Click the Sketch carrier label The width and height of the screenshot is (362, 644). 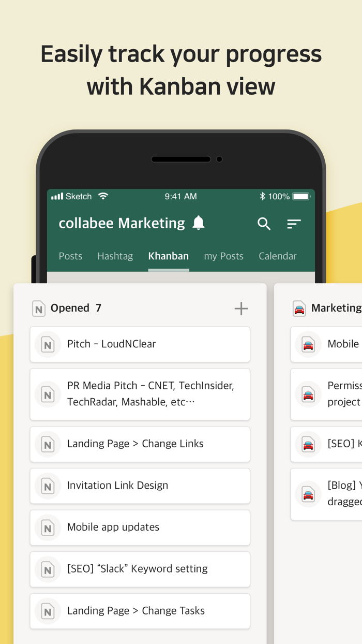tap(79, 196)
